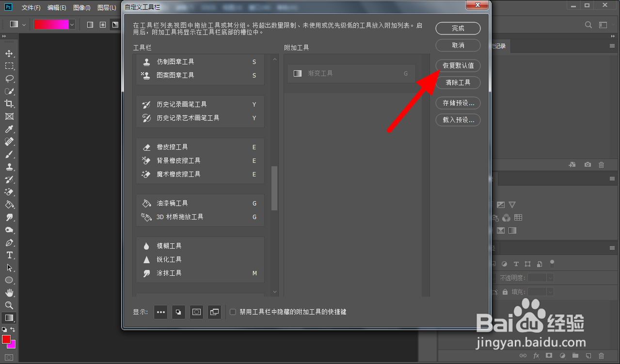
Task: Toggle the show ellipsis button
Action: 161,312
